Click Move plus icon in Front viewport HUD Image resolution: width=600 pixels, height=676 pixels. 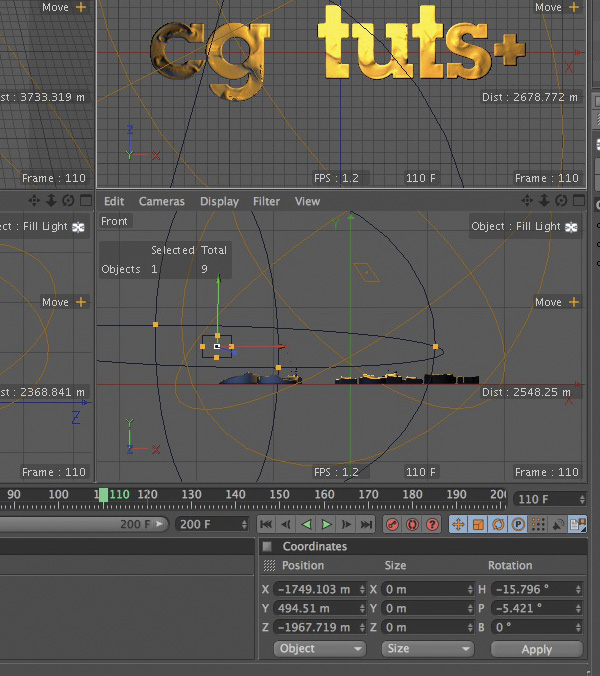coord(574,302)
